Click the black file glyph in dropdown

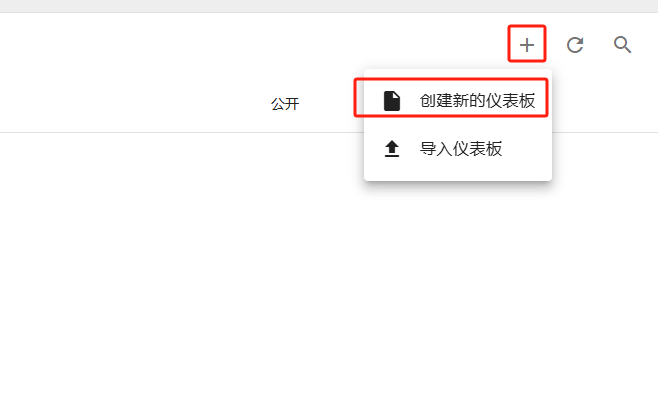(x=392, y=101)
